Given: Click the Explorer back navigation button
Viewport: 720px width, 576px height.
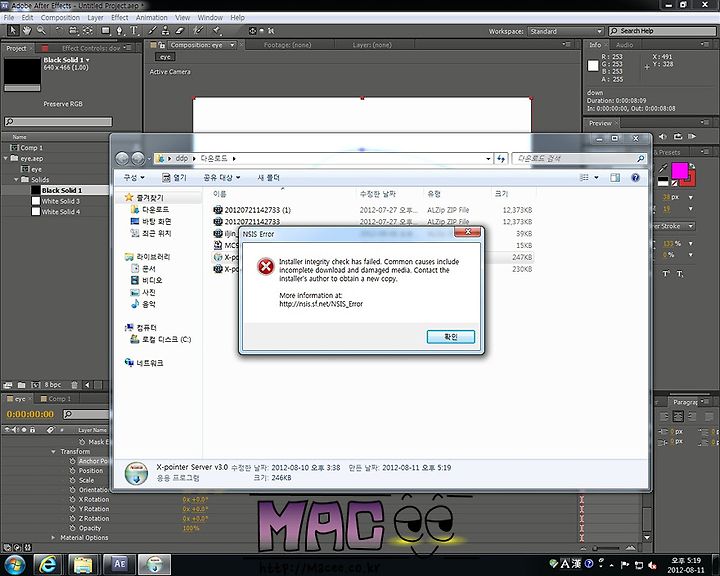Looking at the screenshot, I should 122,158.
